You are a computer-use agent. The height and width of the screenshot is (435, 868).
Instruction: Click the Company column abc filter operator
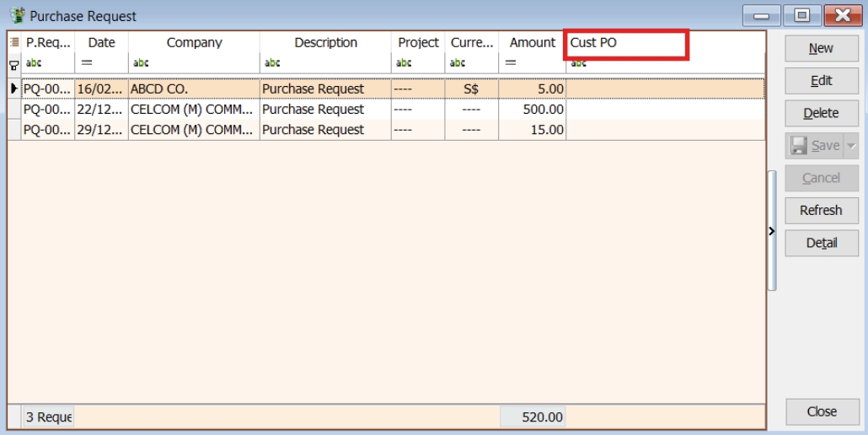point(141,62)
